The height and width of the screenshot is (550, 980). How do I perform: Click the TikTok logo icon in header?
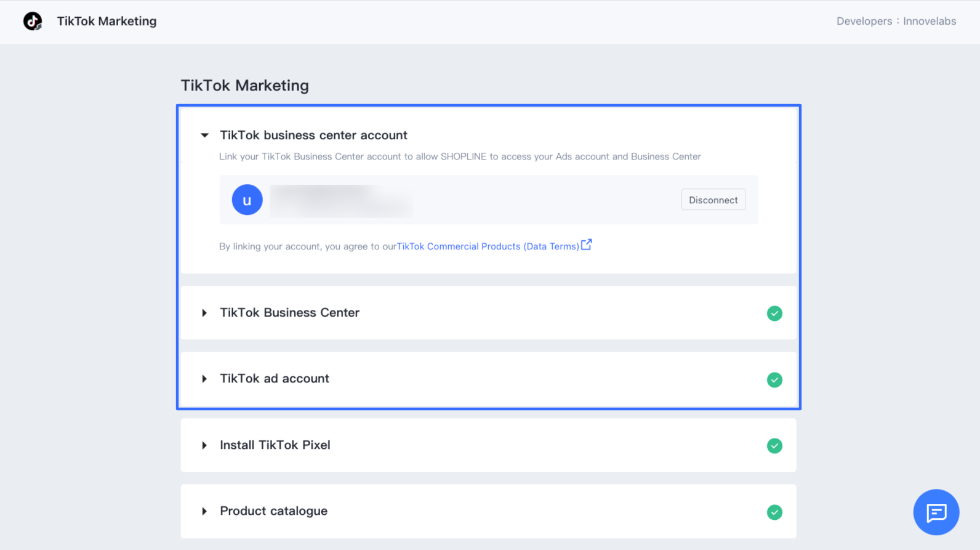click(33, 21)
